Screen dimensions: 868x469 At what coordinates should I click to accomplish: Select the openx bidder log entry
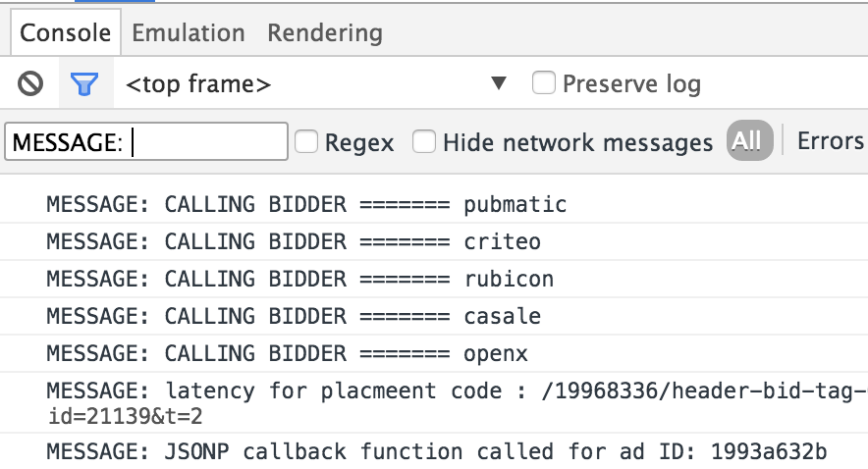[286, 353]
